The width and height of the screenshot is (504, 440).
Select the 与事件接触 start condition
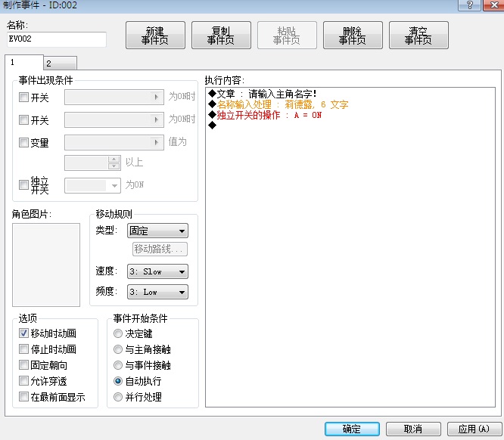pyautogui.click(x=118, y=365)
